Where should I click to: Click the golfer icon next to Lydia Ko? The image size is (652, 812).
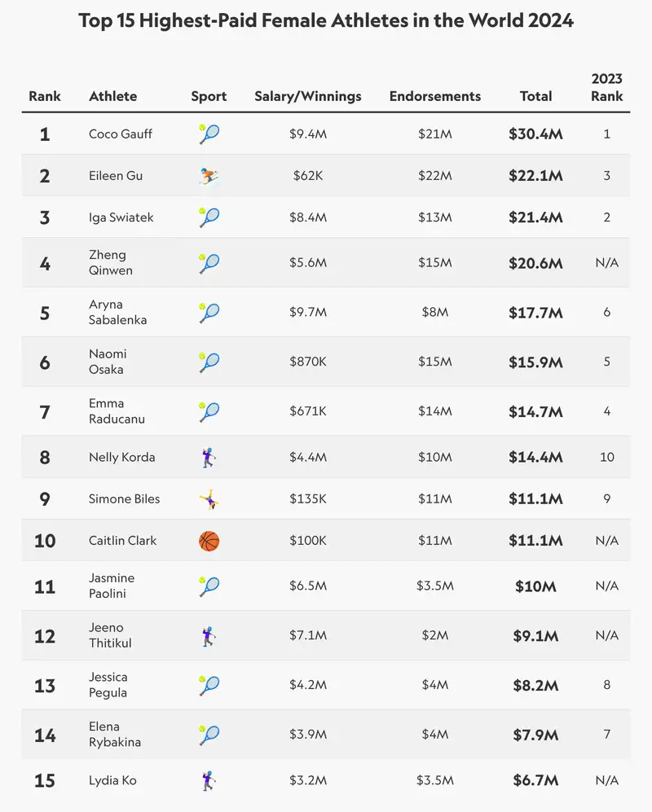[x=209, y=781]
